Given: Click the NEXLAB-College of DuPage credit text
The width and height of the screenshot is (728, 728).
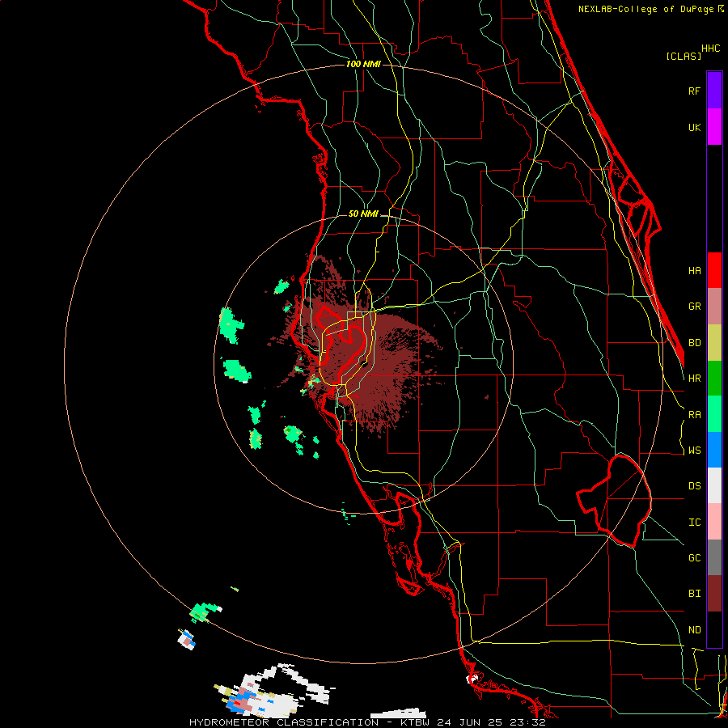Looking at the screenshot, I should pyautogui.click(x=647, y=9).
